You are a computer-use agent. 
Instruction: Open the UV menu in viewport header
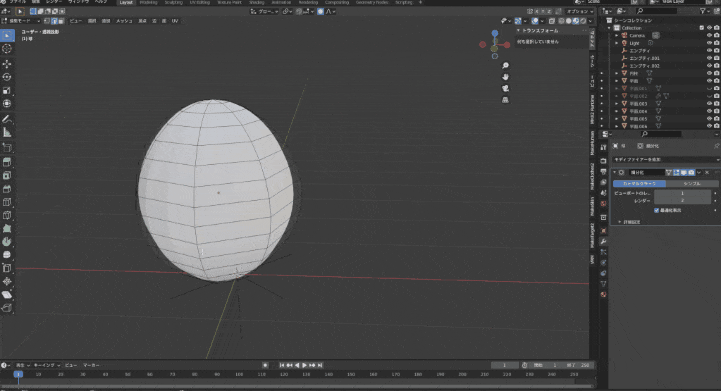click(175, 21)
